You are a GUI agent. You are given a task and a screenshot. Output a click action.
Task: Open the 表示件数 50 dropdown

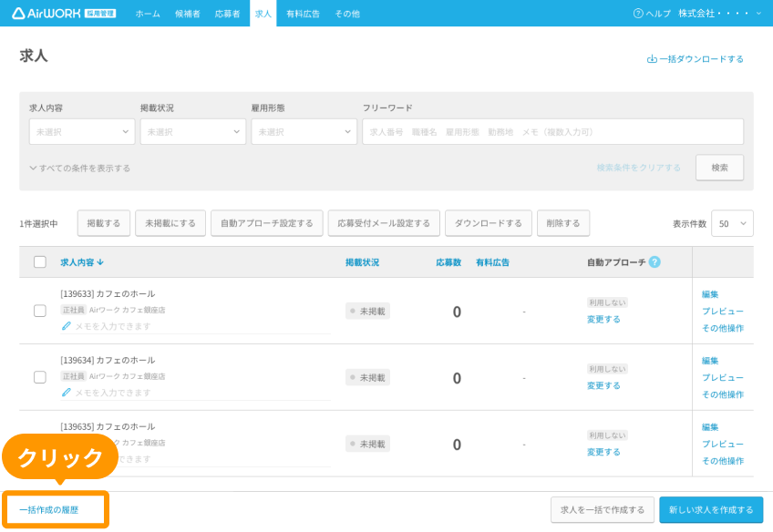pos(732,223)
